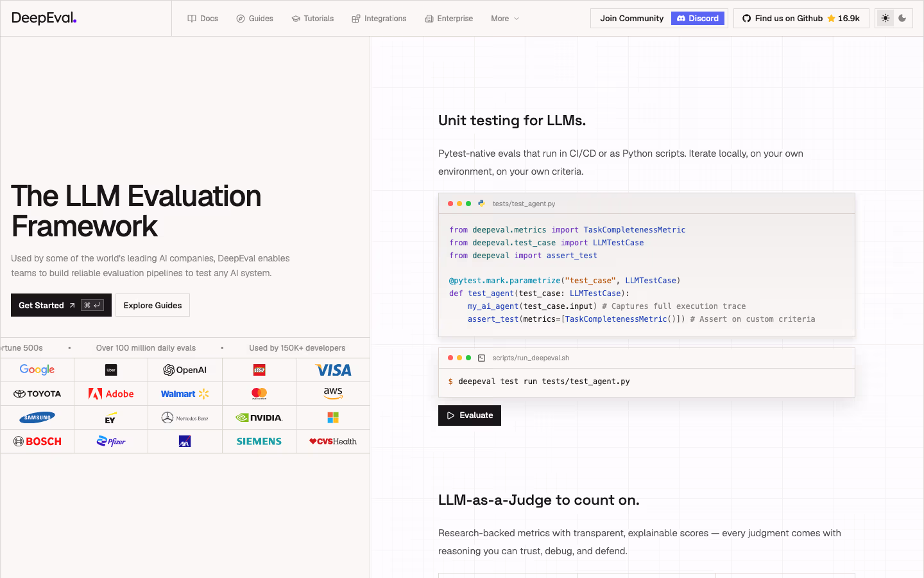Click the DeepEval logo in the header
The height and width of the screenshot is (578, 924).
(x=44, y=18)
